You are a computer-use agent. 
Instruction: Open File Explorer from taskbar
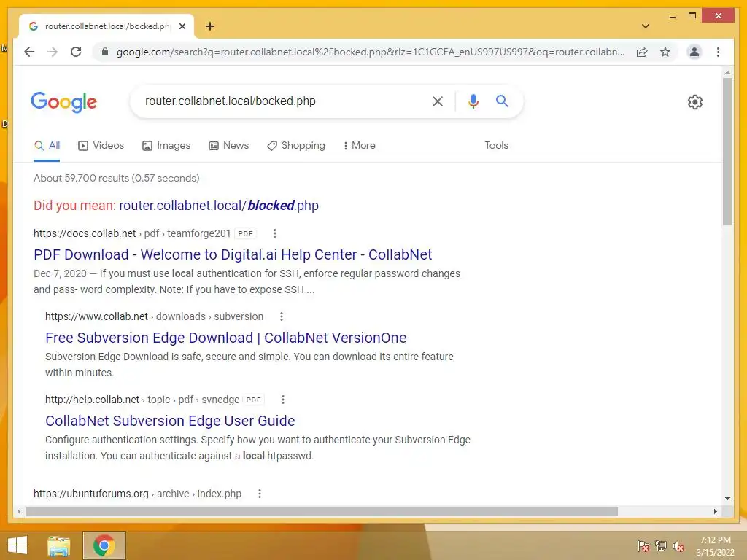click(58, 545)
